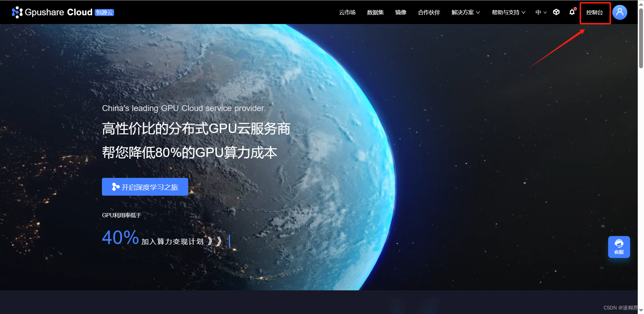Click the cube icon in navbar

coord(556,12)
